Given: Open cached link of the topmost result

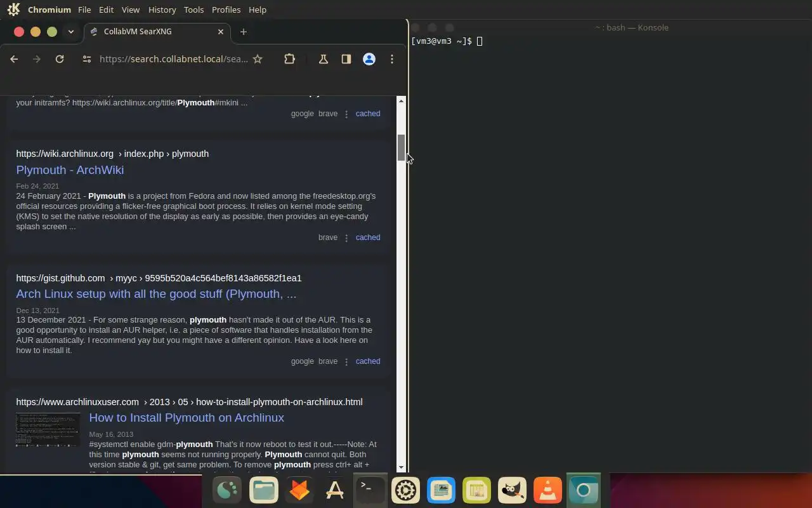Looking at the screenshot, I should (x=368, y=114).
